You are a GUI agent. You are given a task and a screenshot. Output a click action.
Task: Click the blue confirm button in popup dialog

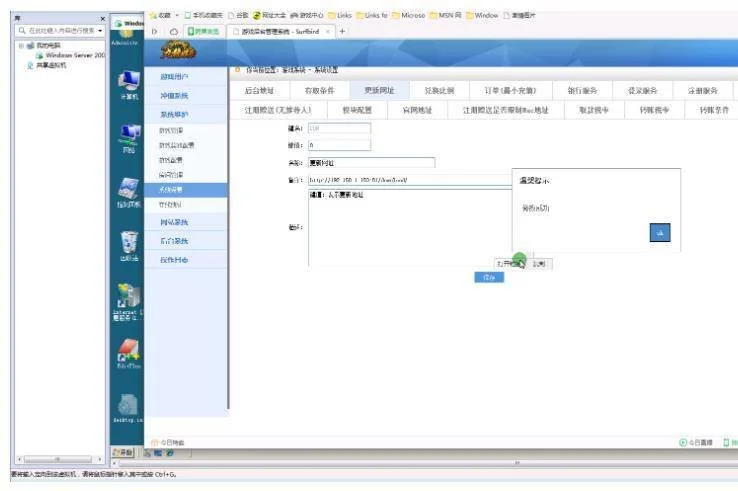(x=659, y=232)
